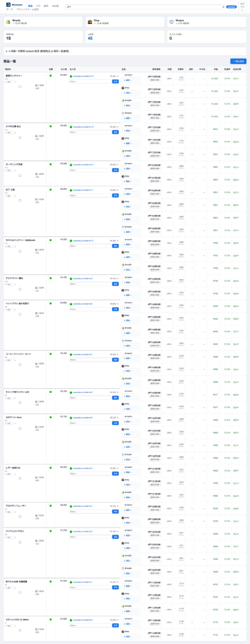Click the red X beside example.com/demo/0

point(118,619)
